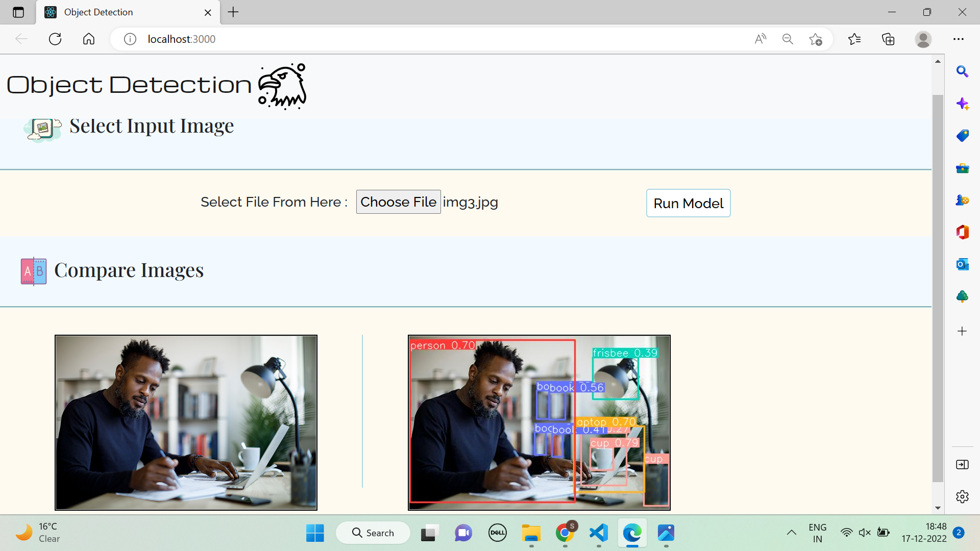This screenshot has height=551, width=980.
Task: Open Outlook from the sidebar
Action: coord(963,265)
